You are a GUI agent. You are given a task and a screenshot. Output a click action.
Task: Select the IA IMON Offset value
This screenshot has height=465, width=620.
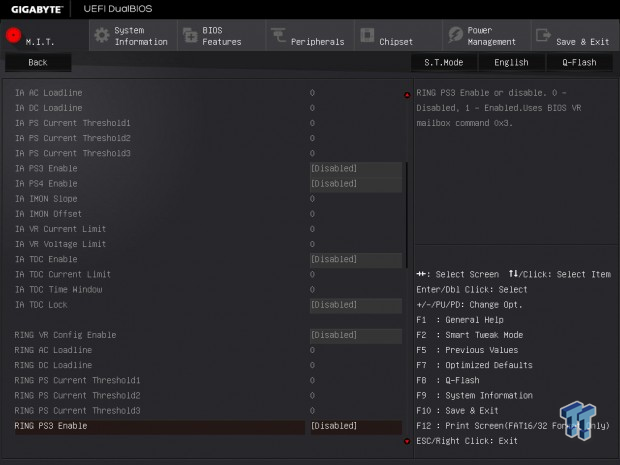(x=312, y=214)
